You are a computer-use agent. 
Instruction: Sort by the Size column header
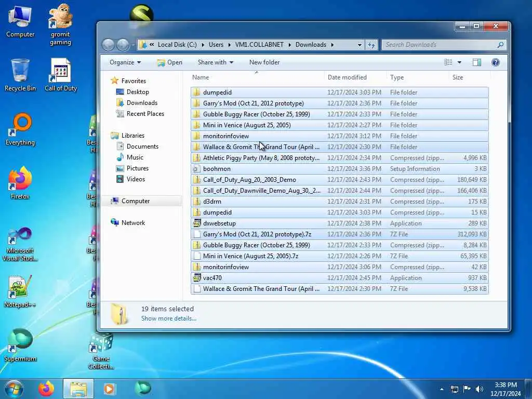[469, 77]
